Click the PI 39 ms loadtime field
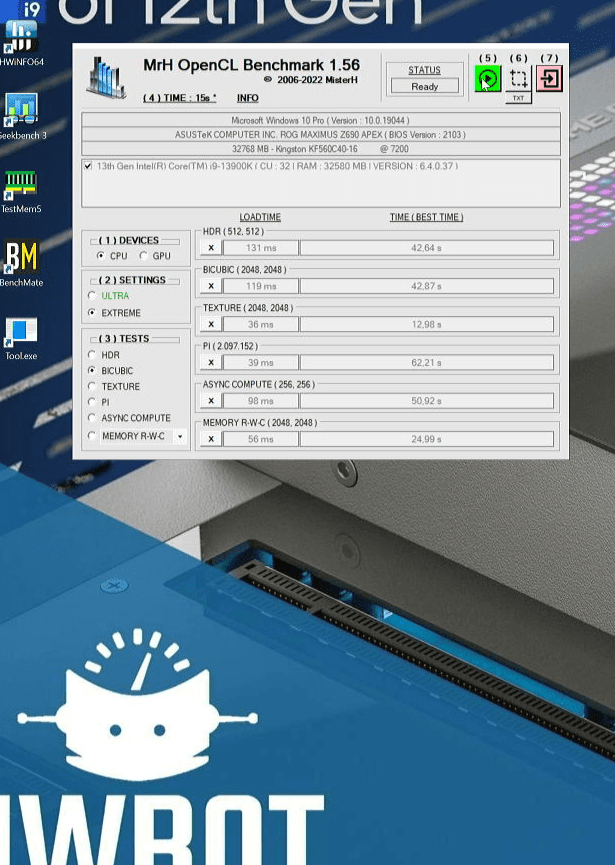Image resolution: width=615 pixels, height=865 pixels. tap(261, 362)
